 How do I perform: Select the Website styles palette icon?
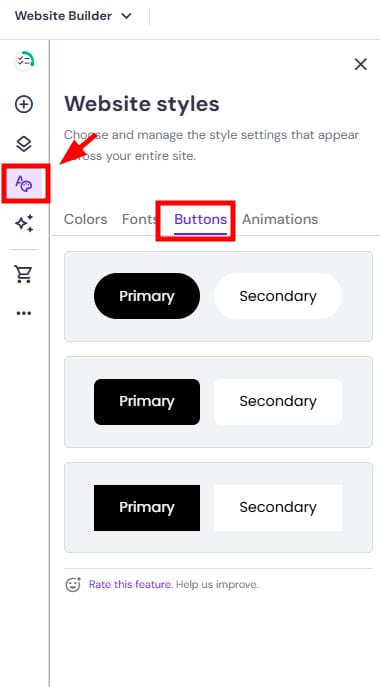point(26,183)
